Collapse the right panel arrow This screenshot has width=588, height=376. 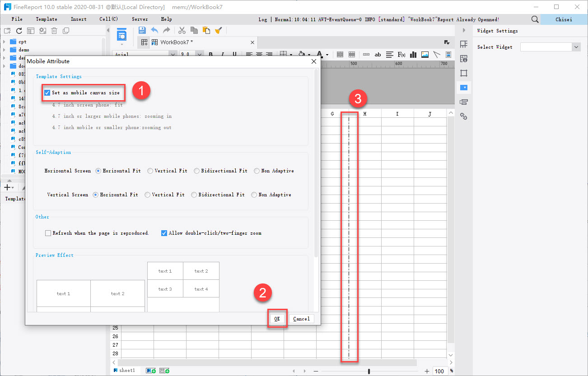point(463,30)
